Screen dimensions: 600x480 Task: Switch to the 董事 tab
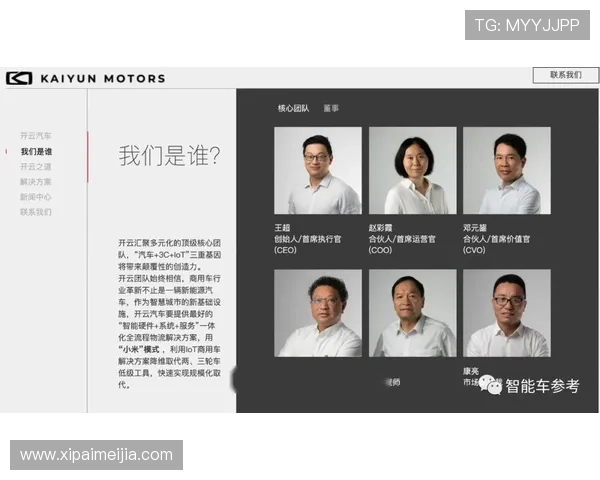tap(331, 108)
